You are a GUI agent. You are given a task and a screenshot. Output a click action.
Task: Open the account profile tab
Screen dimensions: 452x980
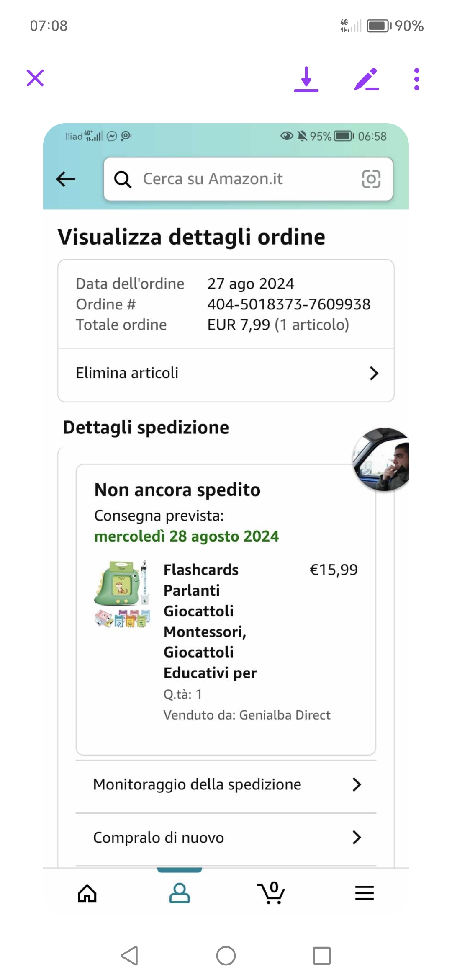coord(180,893)
